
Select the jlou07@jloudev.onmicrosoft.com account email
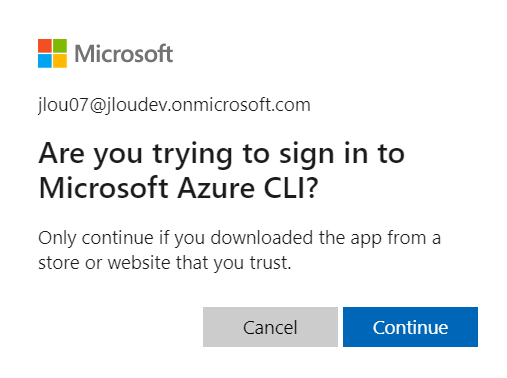coord(174,105)
